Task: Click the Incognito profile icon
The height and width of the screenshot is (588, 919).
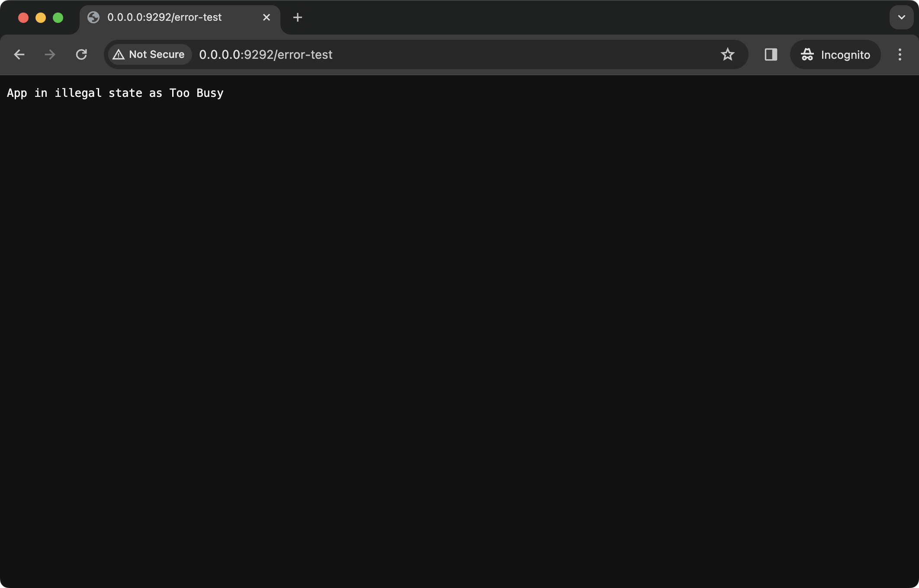Action: point(807,54)
